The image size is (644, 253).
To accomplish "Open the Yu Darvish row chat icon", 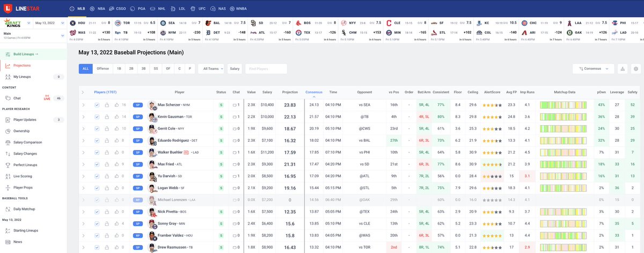I will (x=235, y=176).
